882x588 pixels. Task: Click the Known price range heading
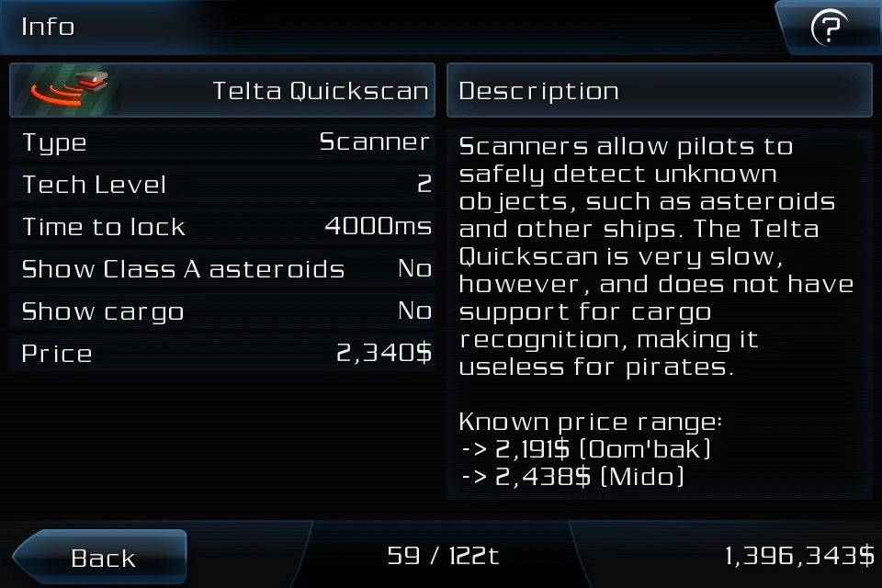coord(591,423)
